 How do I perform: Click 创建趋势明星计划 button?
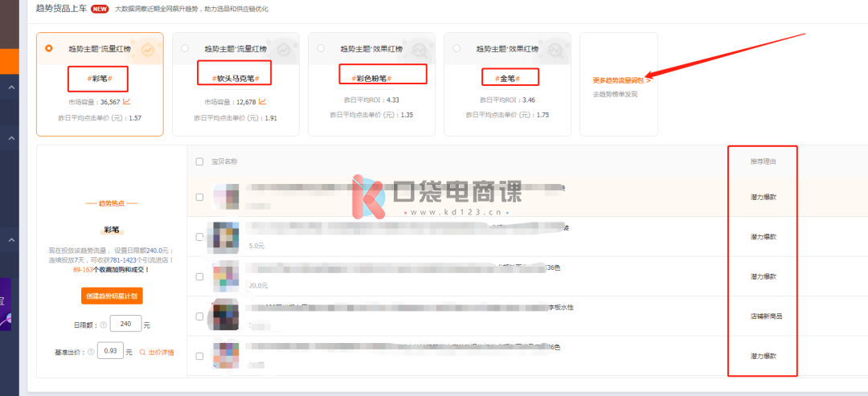[112, 296]
